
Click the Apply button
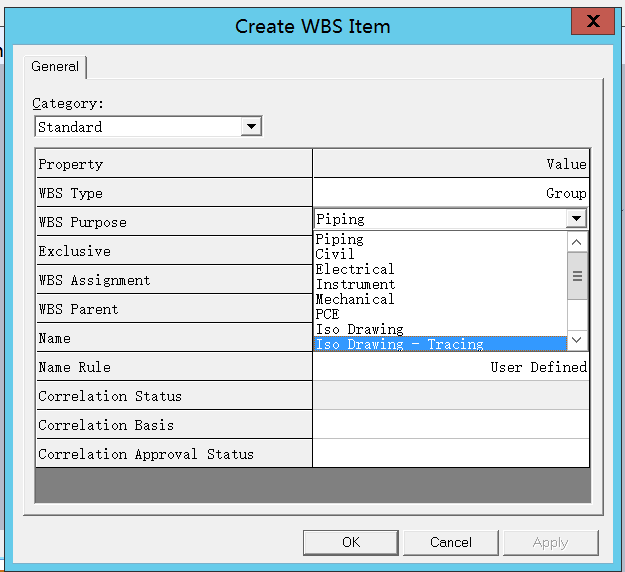pyautogui.click(x=551, y=543)
